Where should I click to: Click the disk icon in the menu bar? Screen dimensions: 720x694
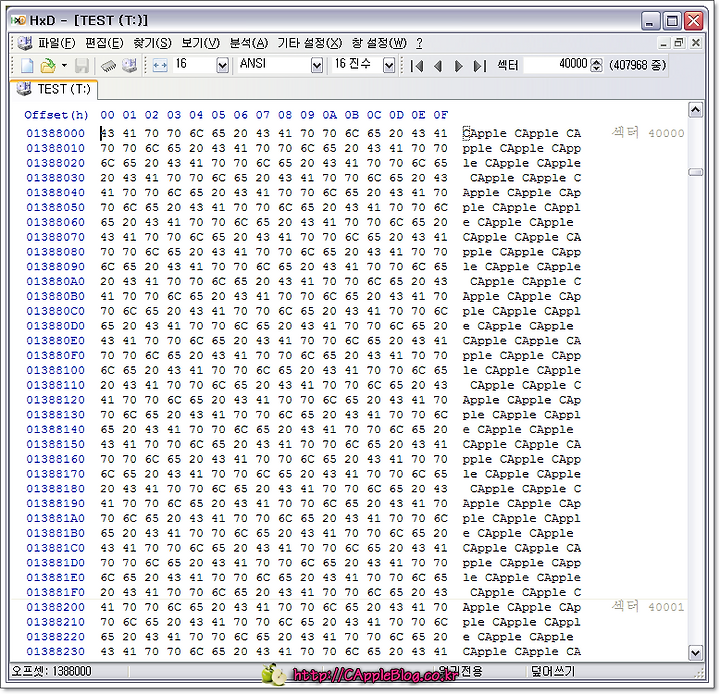[24, 43]
